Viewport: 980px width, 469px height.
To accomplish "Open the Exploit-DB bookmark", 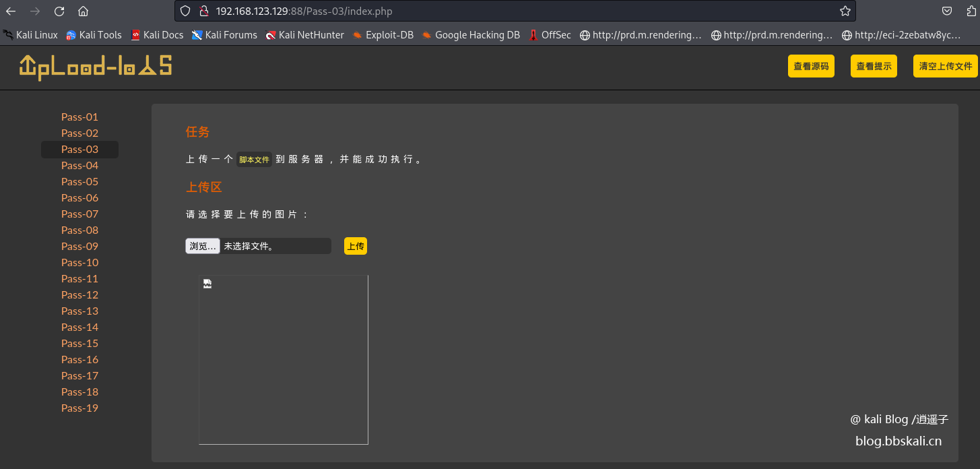I will [x=383, y=35].
